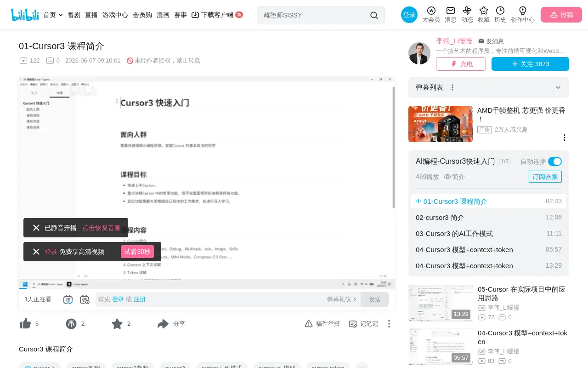Click 订阅合集 subscribe button
This screenshot has width=588, height=368.
click(545, 177)
